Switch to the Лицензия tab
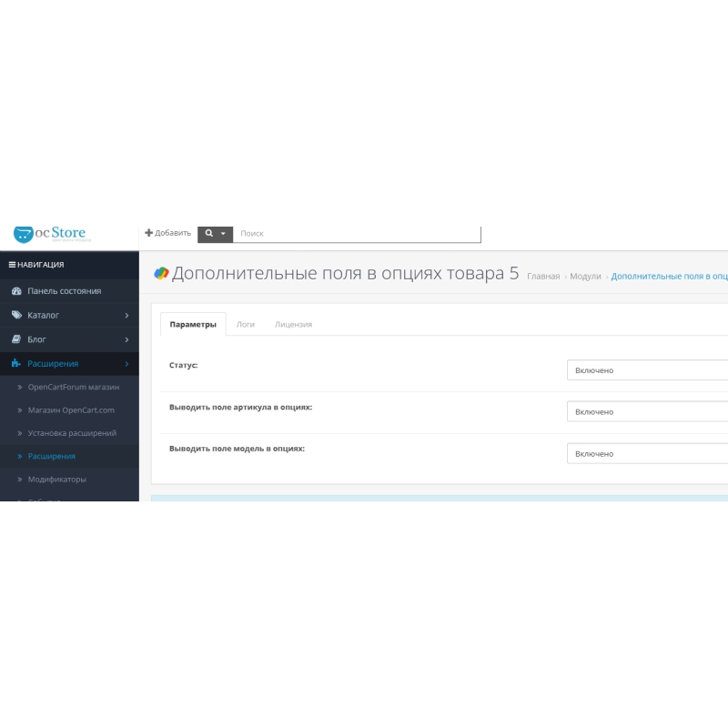The image size is (728, 728). (293, 324)
